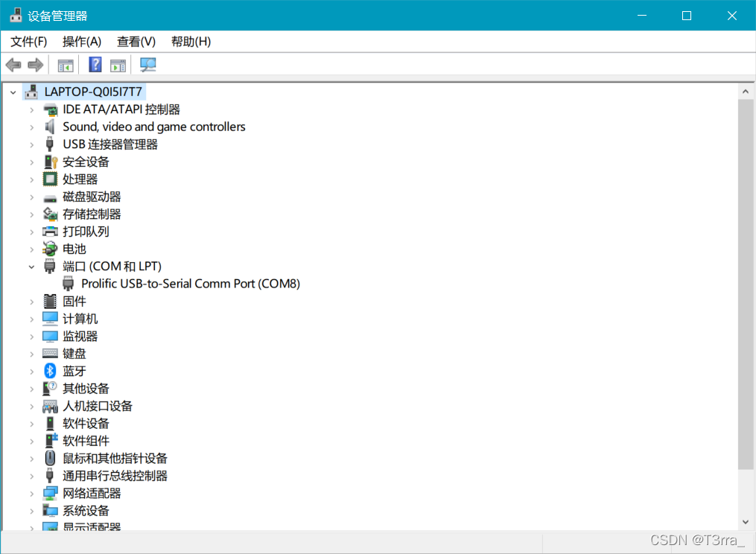Click the speaker icon for Sound, video and game controllers
This screenshot has height=554, width=756.
[50, 127]
